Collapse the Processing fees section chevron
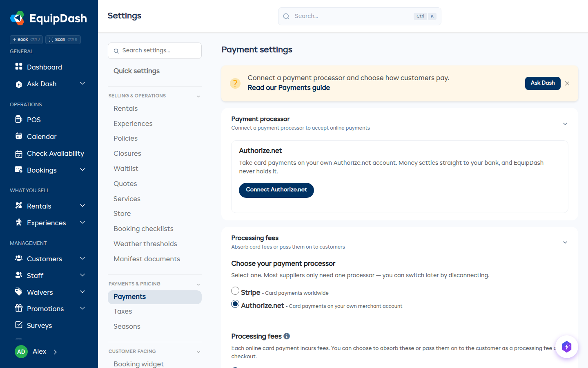 pos(565,242)
